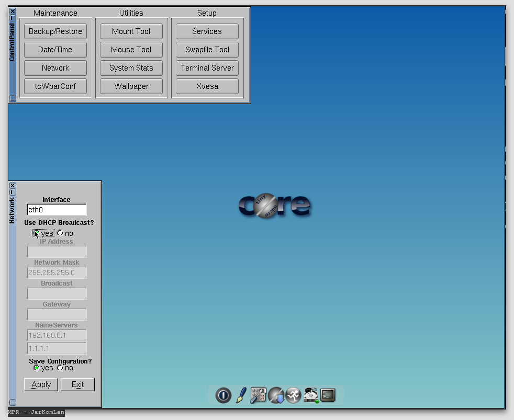This screenshot has height=420, width=514.
Task: Click the Utilities section header
Action: pos(131,13)
